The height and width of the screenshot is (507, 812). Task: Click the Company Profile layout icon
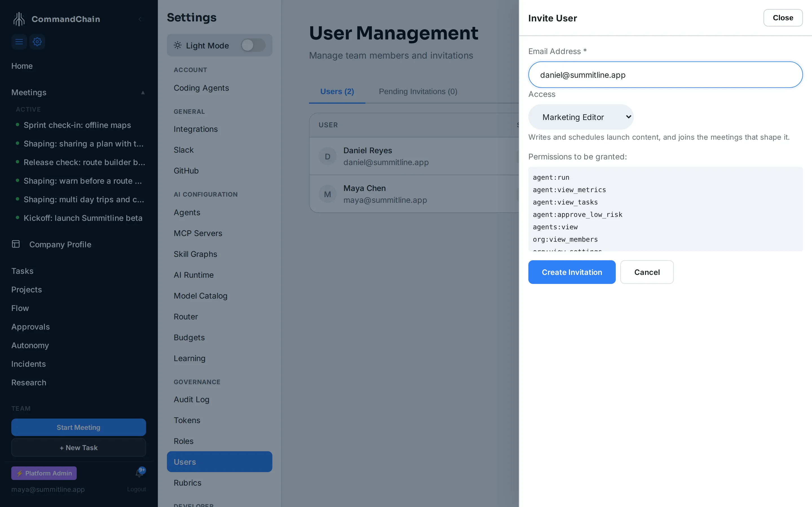click(16, 244)
